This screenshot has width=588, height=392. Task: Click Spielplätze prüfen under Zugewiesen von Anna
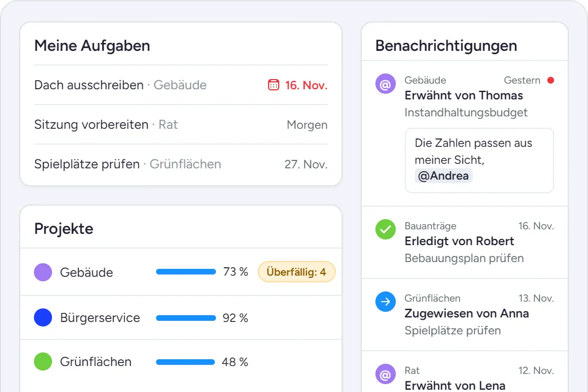click(453, 330)
